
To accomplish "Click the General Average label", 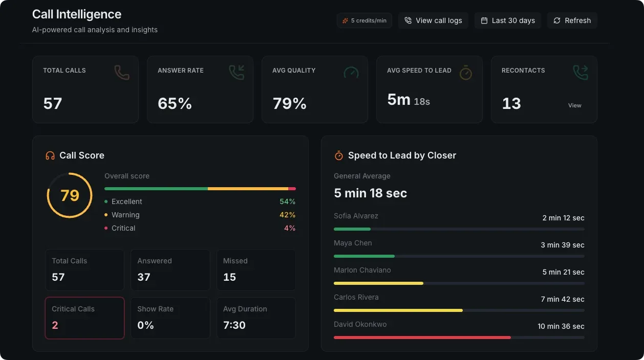I will 362,176.
